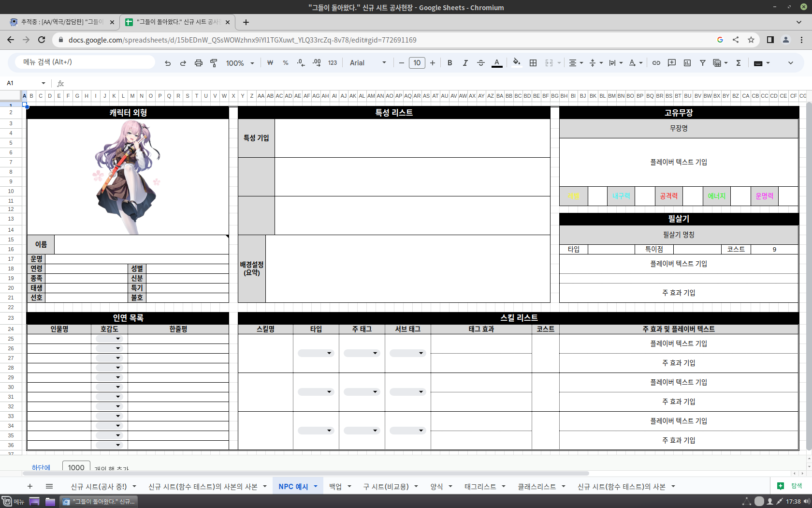
Task: Click the undo arrow icon
Action: 168,63
